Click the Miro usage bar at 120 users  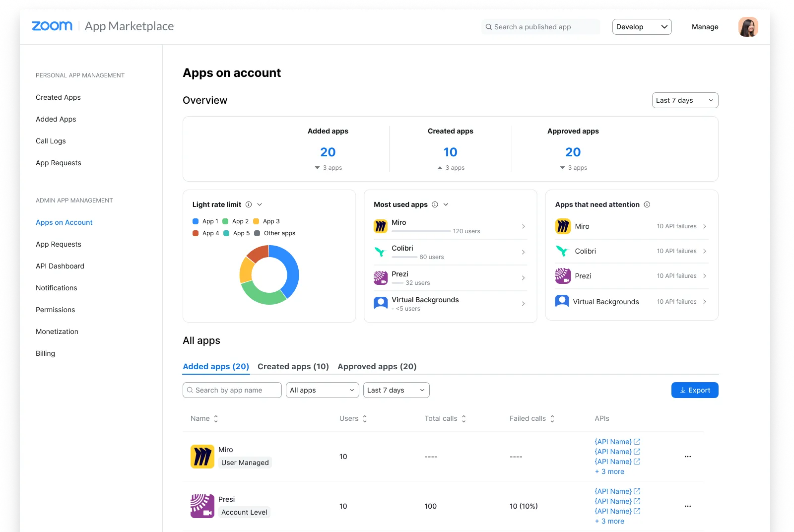click(x=421, y=231)
